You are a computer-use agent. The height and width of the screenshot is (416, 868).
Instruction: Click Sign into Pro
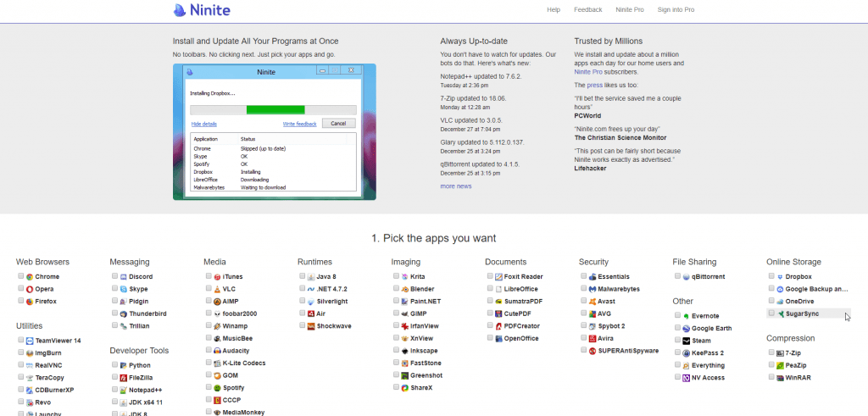(676, 10)
